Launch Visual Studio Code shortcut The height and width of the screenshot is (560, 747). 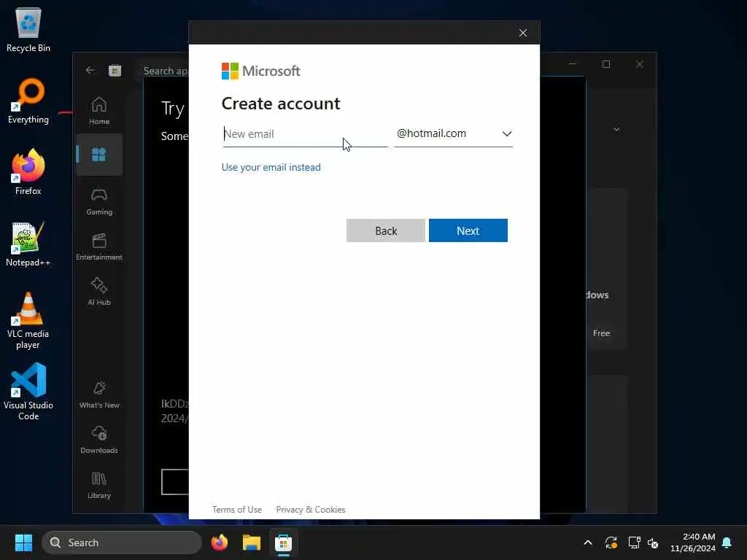[28, 392]
